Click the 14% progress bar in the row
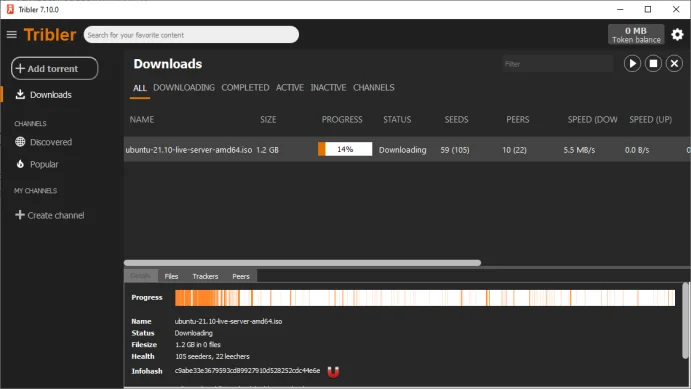The image size is (691, 389). (x=345, y=149)
